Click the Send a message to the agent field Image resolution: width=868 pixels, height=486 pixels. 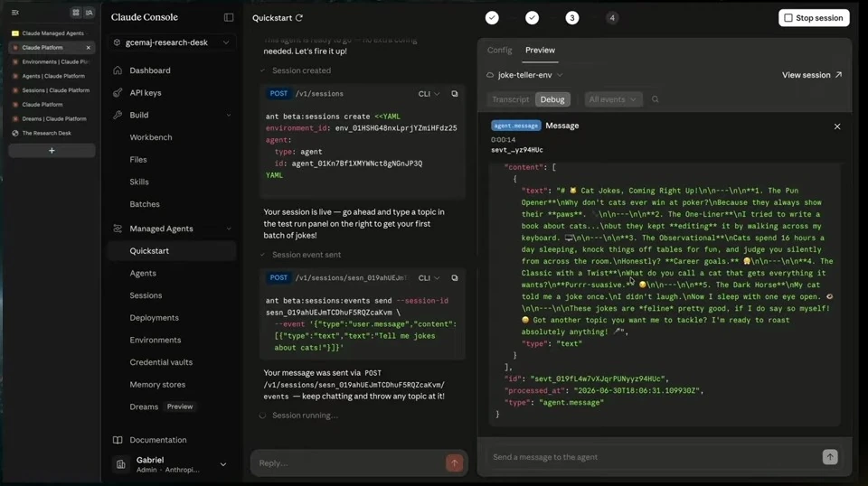click(x=653, y=457)
